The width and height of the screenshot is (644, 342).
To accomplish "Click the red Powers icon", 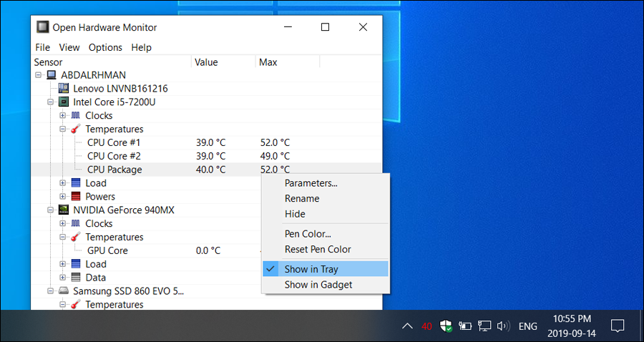I will click(76, 196).
